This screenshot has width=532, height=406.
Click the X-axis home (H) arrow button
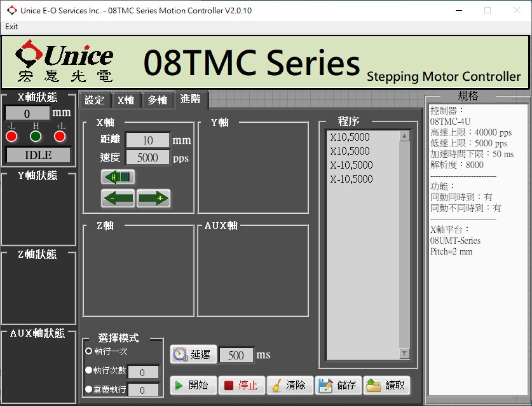[x=118, y=177]
